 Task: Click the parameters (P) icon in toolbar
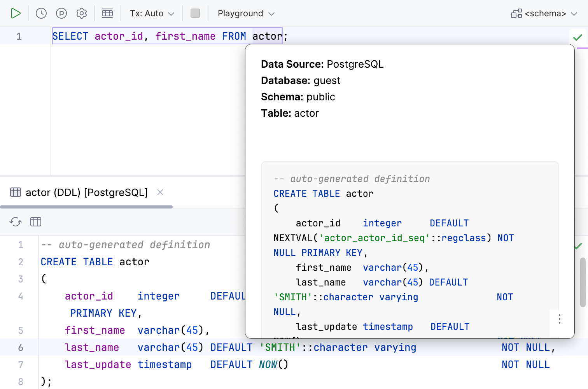coord(61,13)
